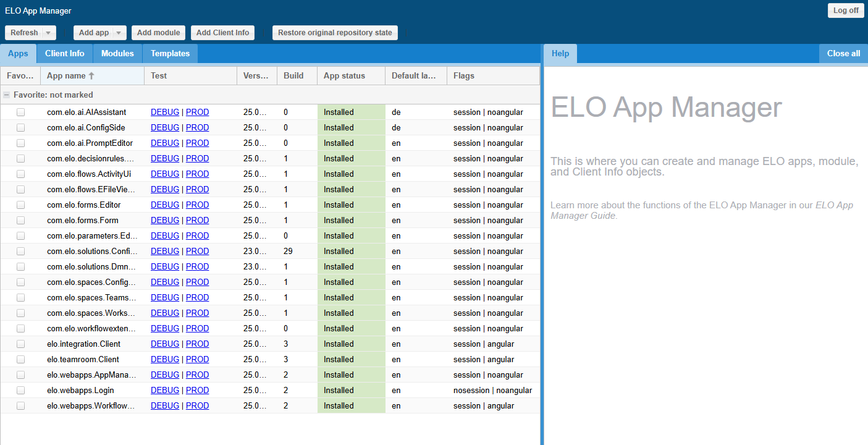Open PROD link for com.elo.forms.Form
Image resolution: width=868 pixels, height=445 pixels.
point(198,221)
